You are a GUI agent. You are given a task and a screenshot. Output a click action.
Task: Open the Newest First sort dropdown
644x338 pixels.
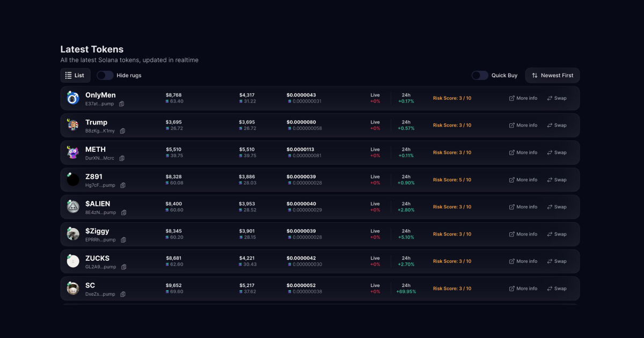coord(552,76)
